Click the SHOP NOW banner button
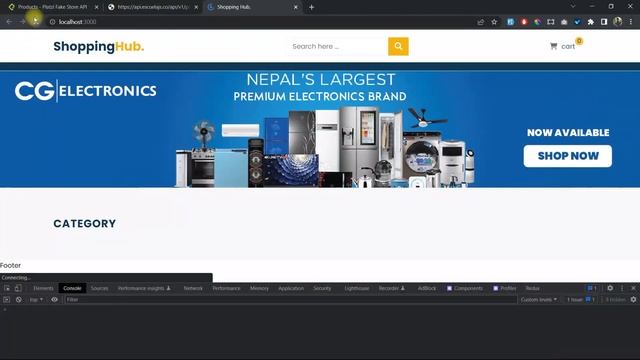Viewport: 640px width, 360px height. point(568,156)
